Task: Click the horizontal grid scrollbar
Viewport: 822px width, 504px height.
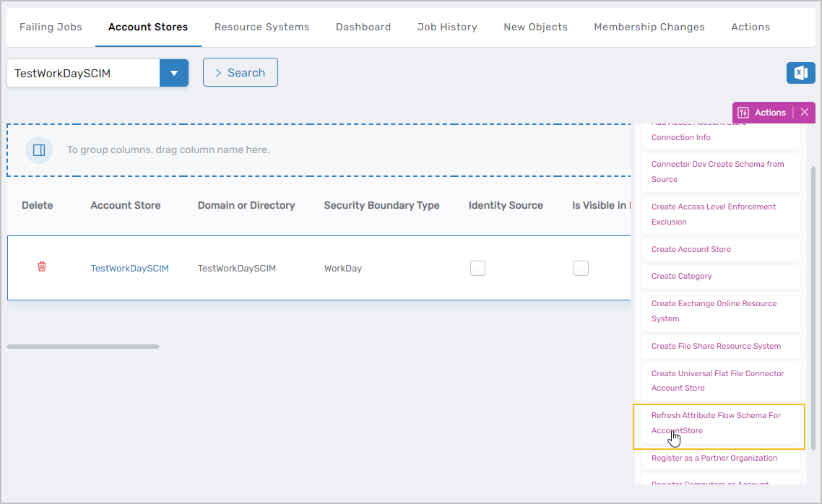Action: point(83,347)
